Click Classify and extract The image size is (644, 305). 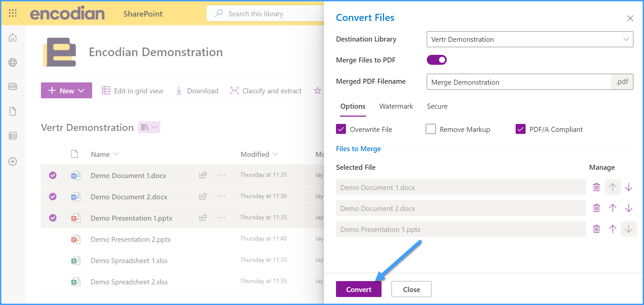(x=266, y=91)
